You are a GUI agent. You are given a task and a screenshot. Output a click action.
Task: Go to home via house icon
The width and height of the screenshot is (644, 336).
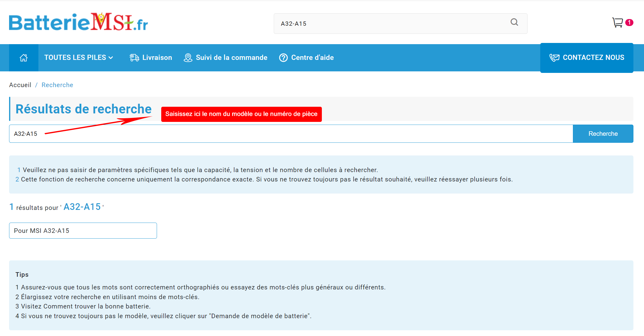(24, 57)
